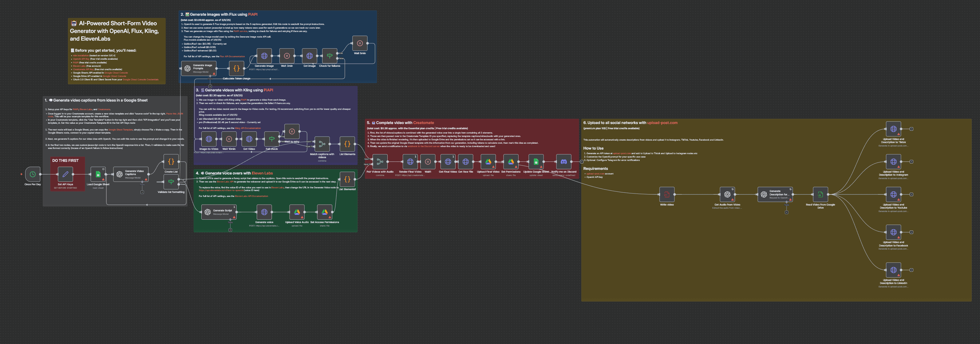Open the Create List code node
The width and height of the screenshot is (980, 344).
click(x=171, y=162)
